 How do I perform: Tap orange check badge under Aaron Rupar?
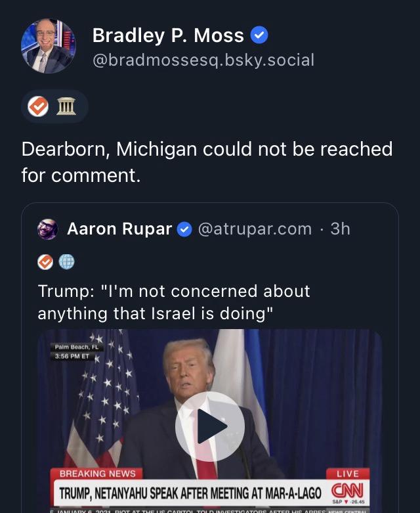(45, 262)
